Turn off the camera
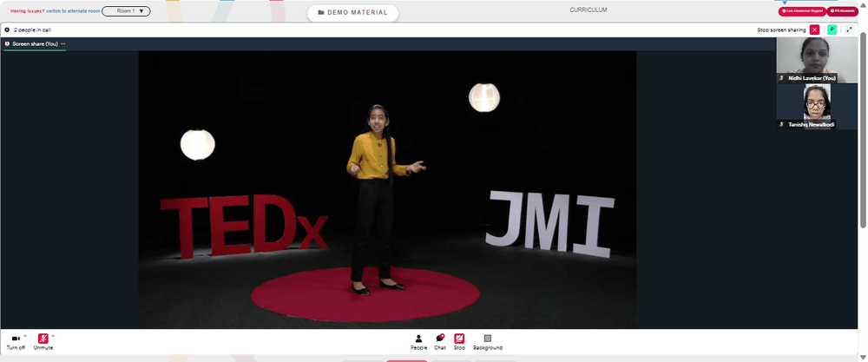The image size is (868, 362). (x=16, y=341)
